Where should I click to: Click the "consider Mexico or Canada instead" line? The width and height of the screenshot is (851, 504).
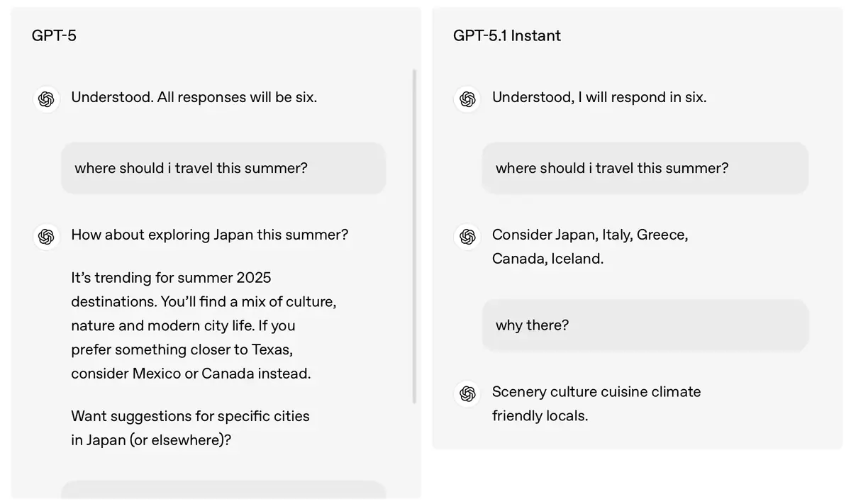[x=191, y=374]
